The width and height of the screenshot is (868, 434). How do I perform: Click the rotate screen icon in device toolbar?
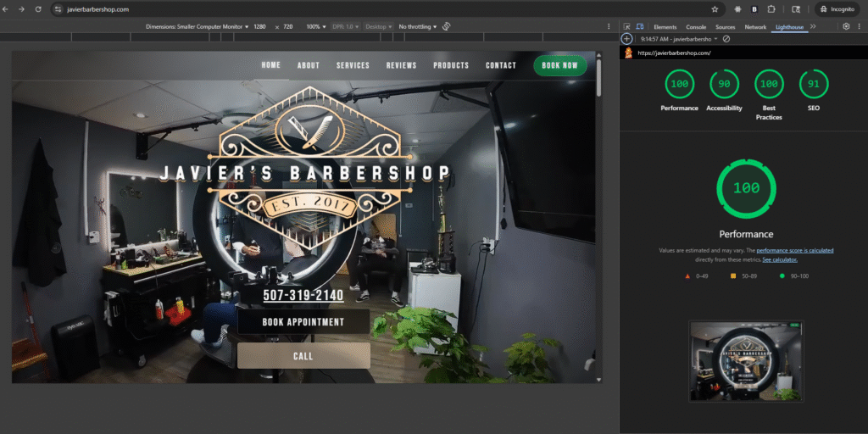(447, 26)
